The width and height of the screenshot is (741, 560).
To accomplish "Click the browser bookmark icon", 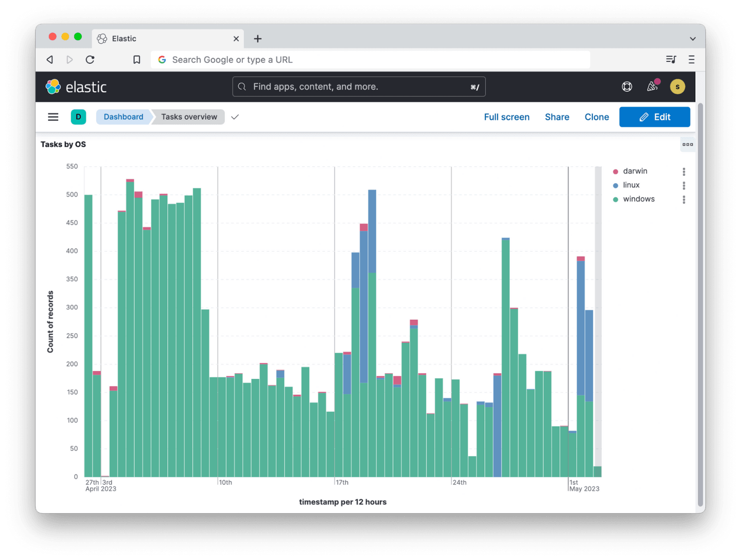I will tap(137, 60).
